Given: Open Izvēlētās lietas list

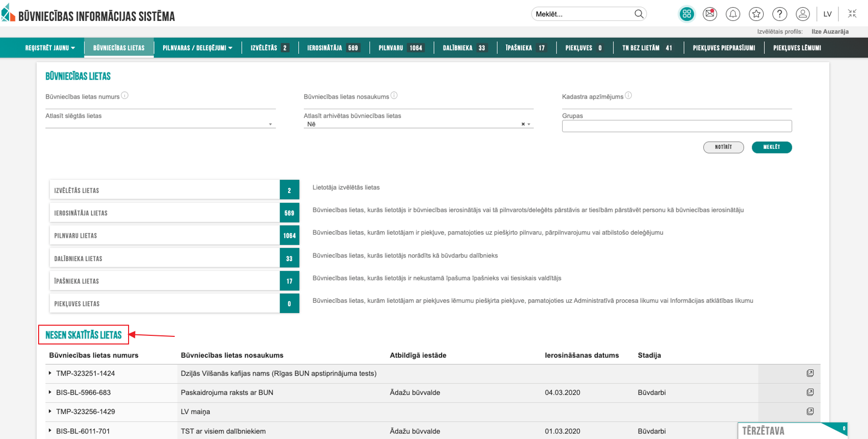Looking at the screenshot, I should (174, 190).
